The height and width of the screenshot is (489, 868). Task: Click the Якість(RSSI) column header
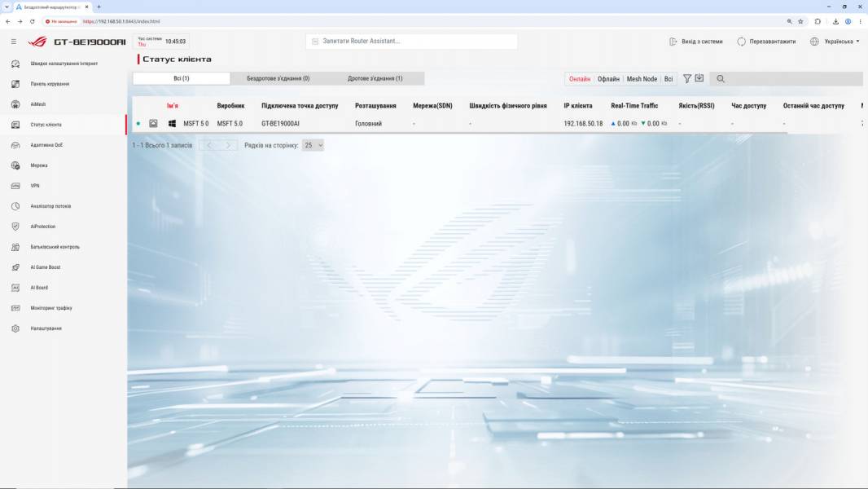[696, 106]
